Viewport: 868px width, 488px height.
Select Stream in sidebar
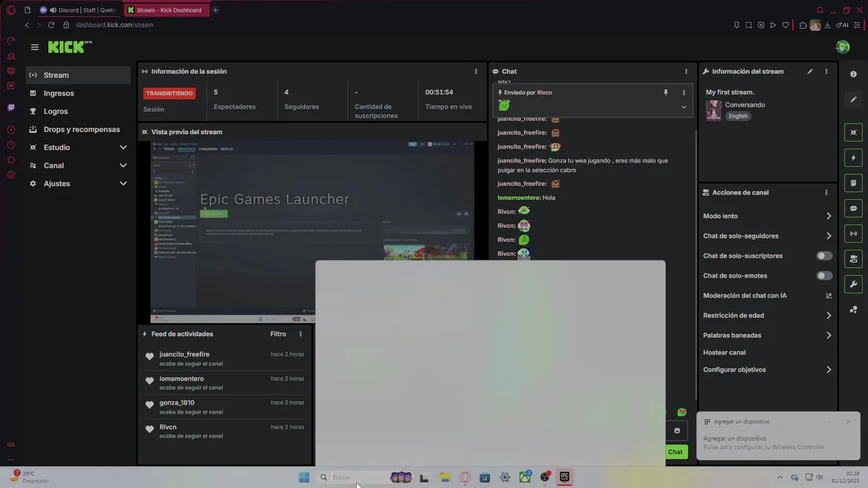click(78, 75)
